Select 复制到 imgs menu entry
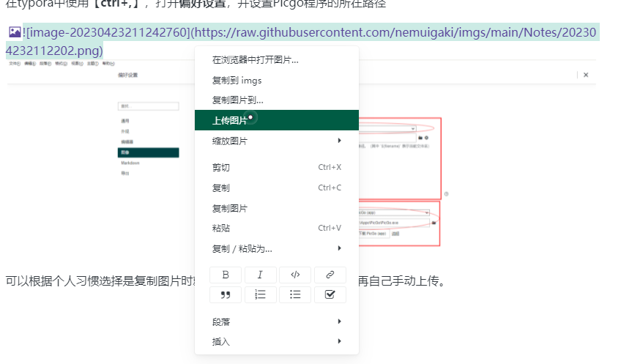621x364 pixels. (237, 80)
